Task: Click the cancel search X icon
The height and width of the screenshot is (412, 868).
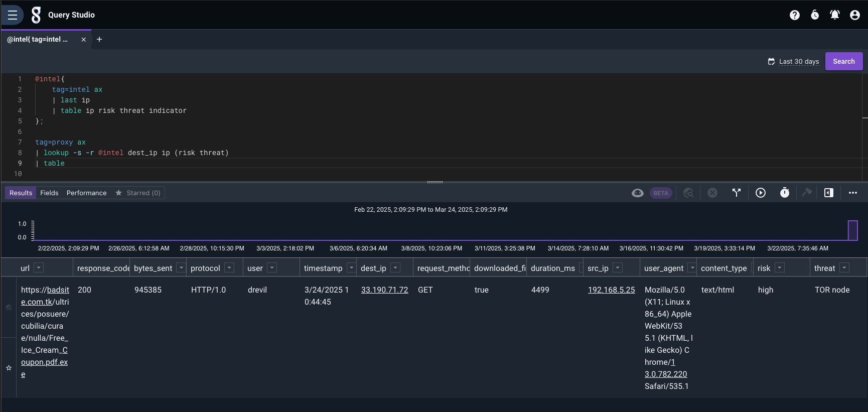Action: (x=712, y=193)
